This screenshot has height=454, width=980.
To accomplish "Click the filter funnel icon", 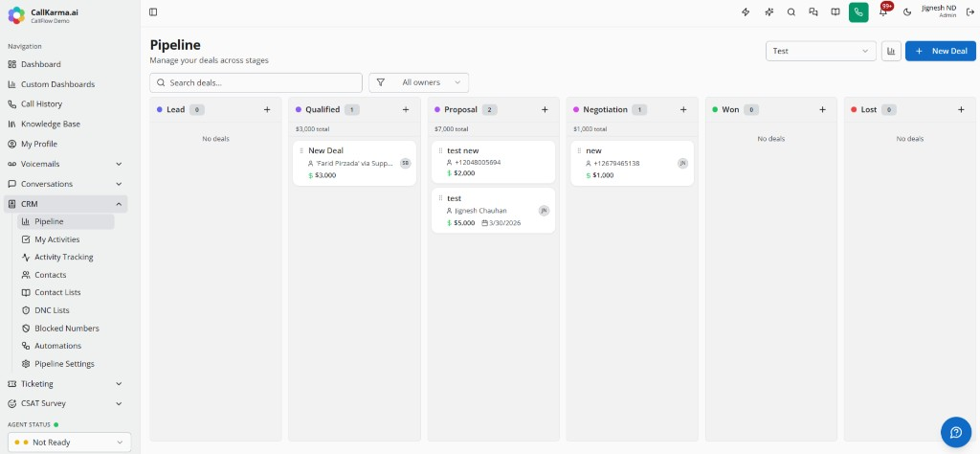I will (380, 82).
